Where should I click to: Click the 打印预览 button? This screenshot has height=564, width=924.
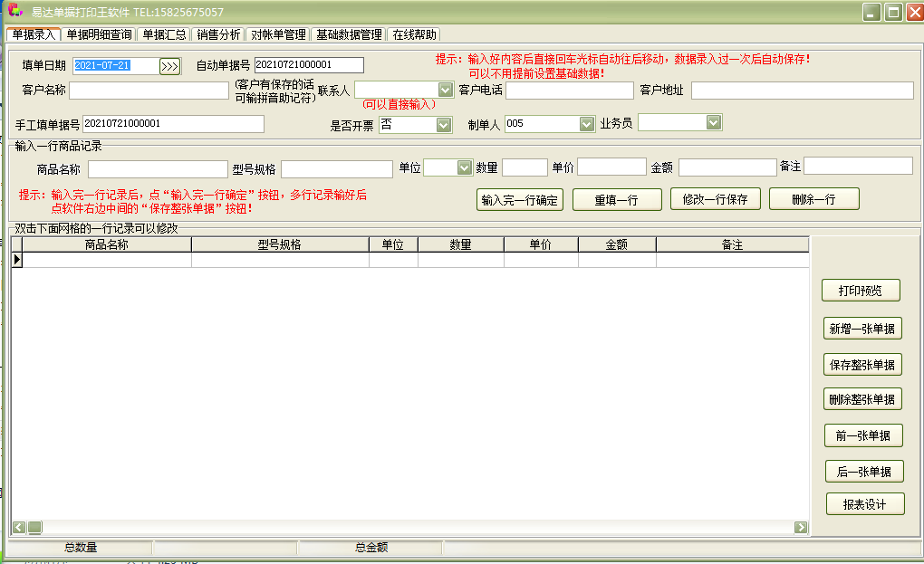click(x=862, y=291)
